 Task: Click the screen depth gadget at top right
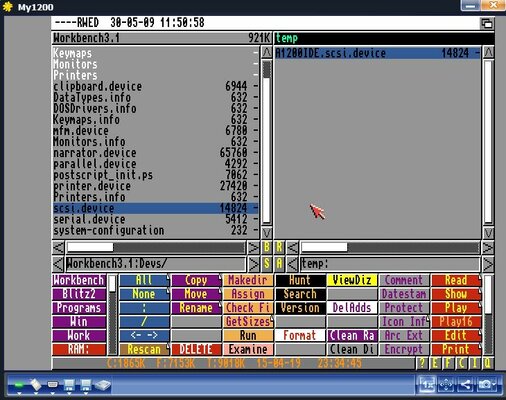coord(487,23)
